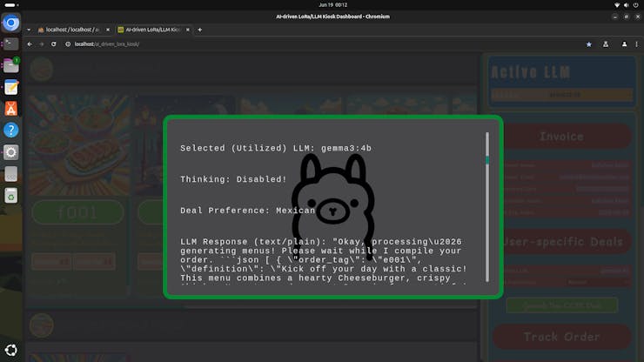Open a new browser tab

[199, 30]
